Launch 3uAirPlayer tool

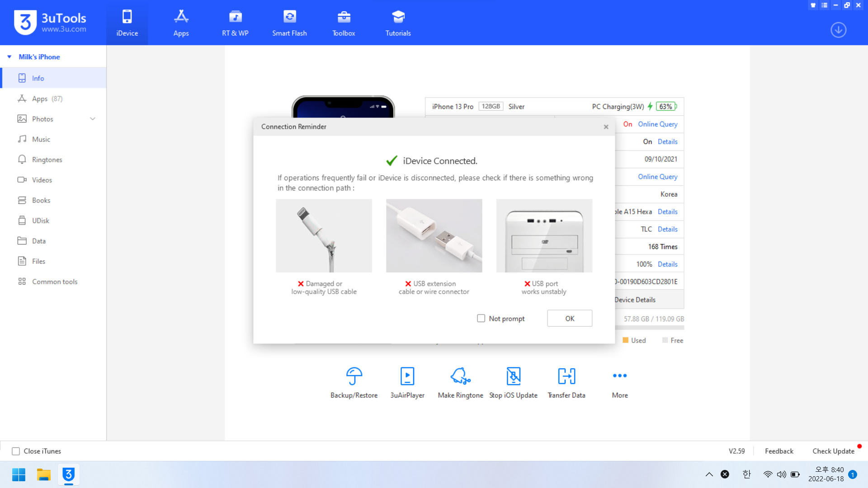pyautogui.click(x=407, y=376)
